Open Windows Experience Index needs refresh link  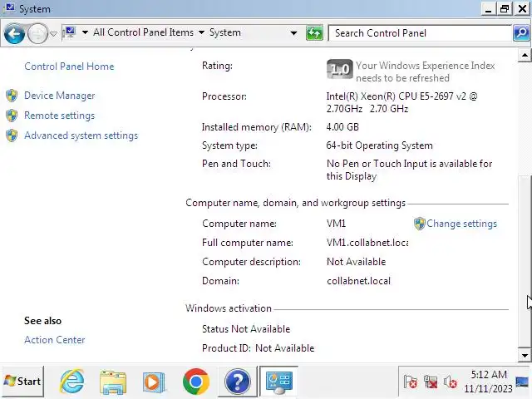(x=425, y=71)
